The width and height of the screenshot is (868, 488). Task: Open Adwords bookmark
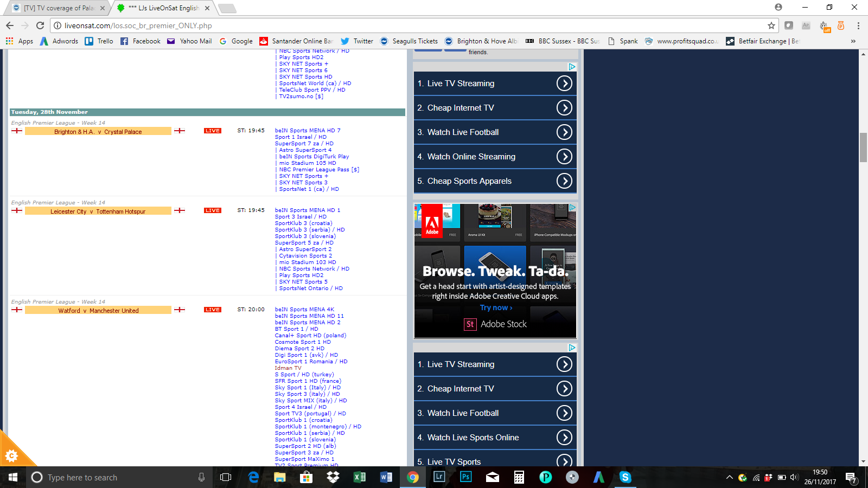point(59,41)
